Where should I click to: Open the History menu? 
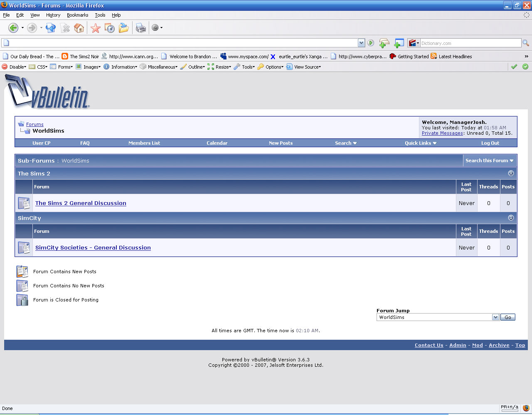click(x=53, y=15)
